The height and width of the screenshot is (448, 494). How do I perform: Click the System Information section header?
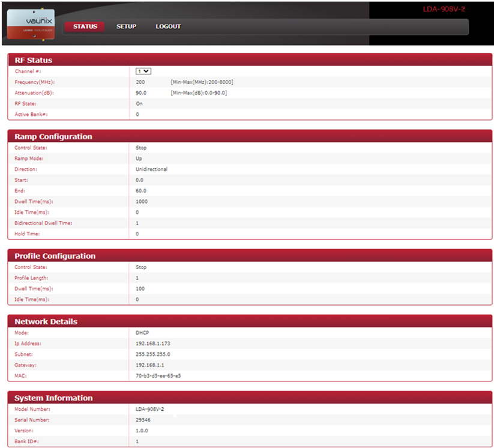pyautogui.click(x=53, y=398)
